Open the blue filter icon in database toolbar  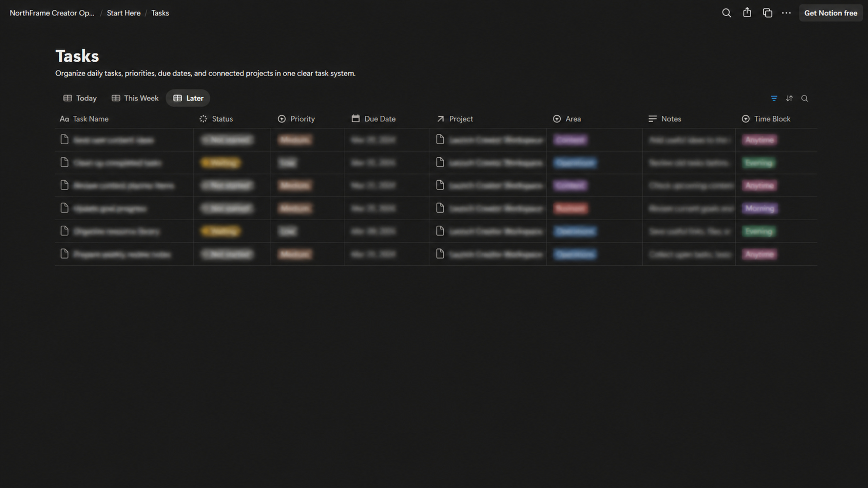click(x=774, y=98)
